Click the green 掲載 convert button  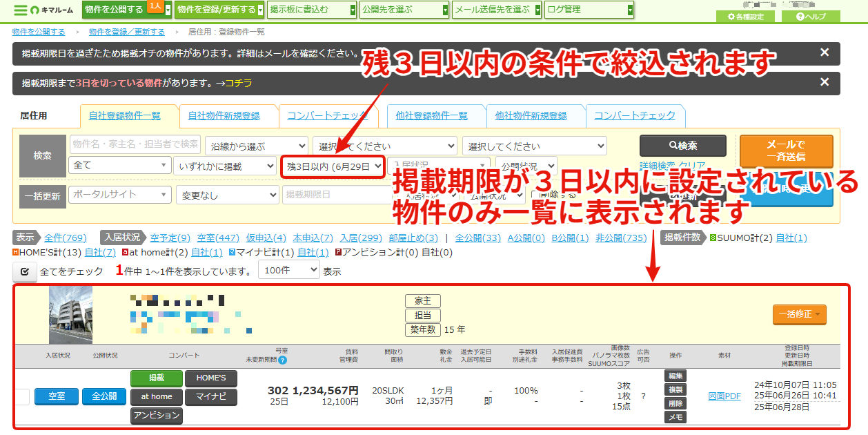pyautogui.click(x=157, y=378)
